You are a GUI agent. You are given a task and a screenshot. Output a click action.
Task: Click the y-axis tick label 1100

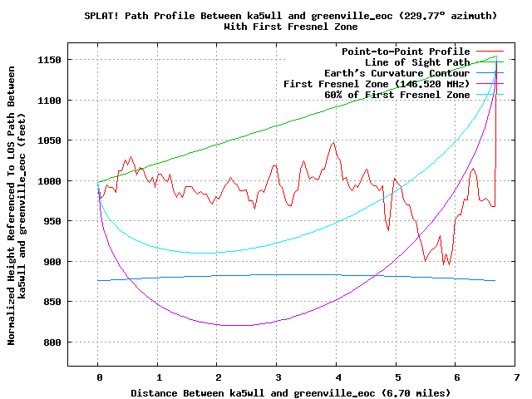tap(49, 101)
